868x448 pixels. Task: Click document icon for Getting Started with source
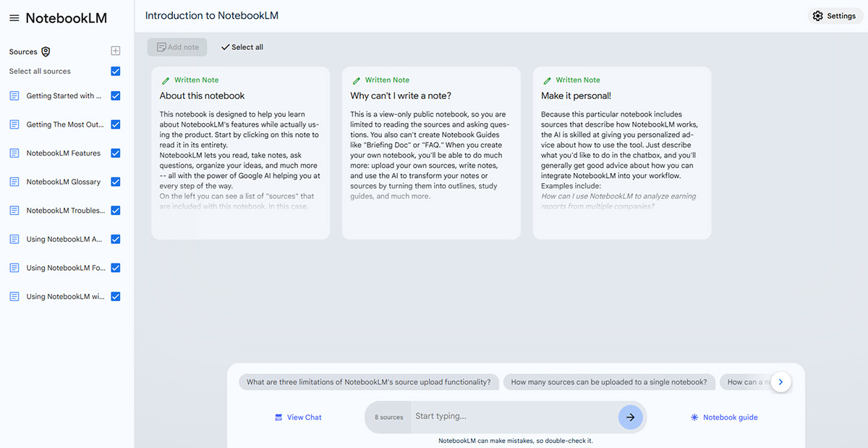14,96
